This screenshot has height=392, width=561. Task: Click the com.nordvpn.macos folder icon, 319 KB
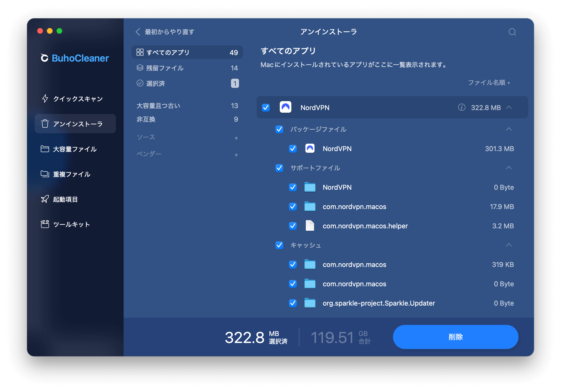click(310, 264)
